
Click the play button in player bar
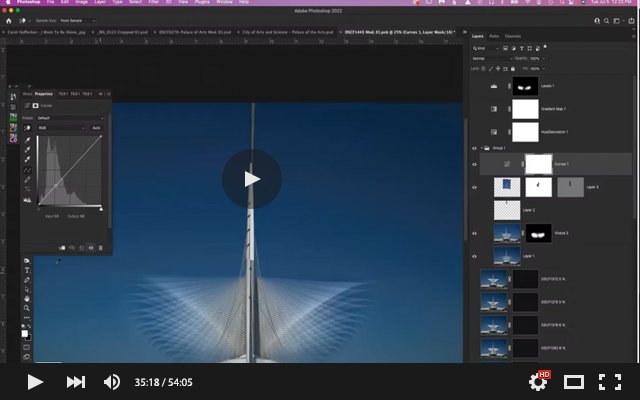35,382
